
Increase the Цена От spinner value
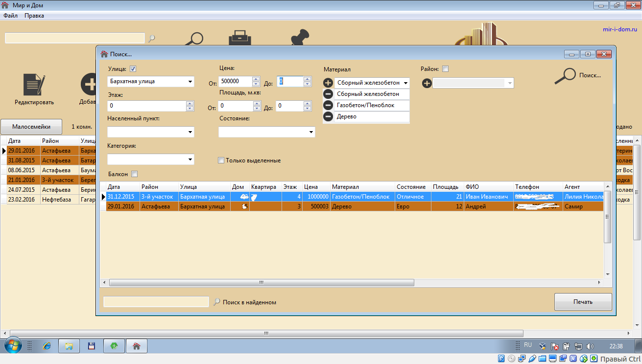pos(256,79)
